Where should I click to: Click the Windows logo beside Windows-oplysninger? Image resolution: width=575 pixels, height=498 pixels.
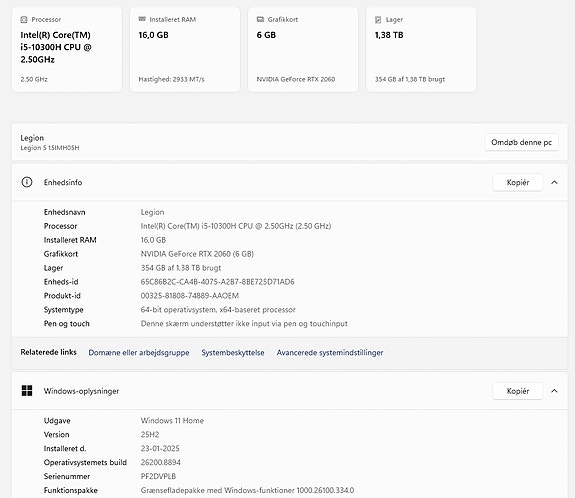coord(27,391)
